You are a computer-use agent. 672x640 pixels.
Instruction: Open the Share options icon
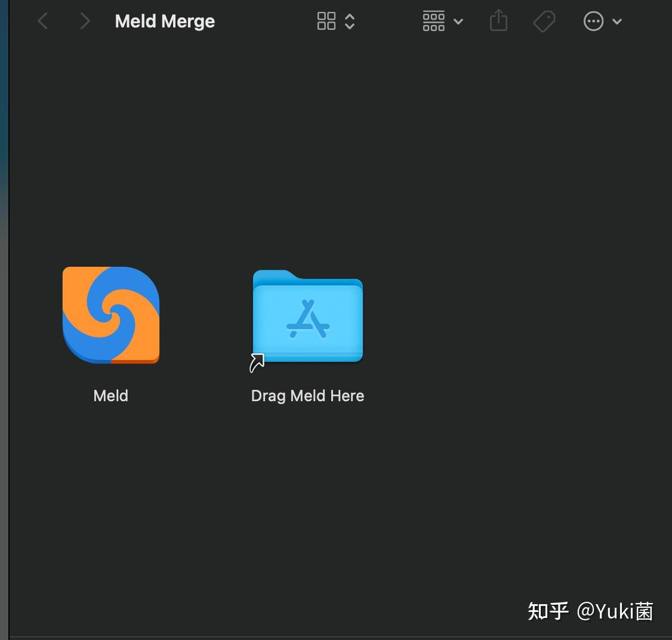click(x=498, y=21)
